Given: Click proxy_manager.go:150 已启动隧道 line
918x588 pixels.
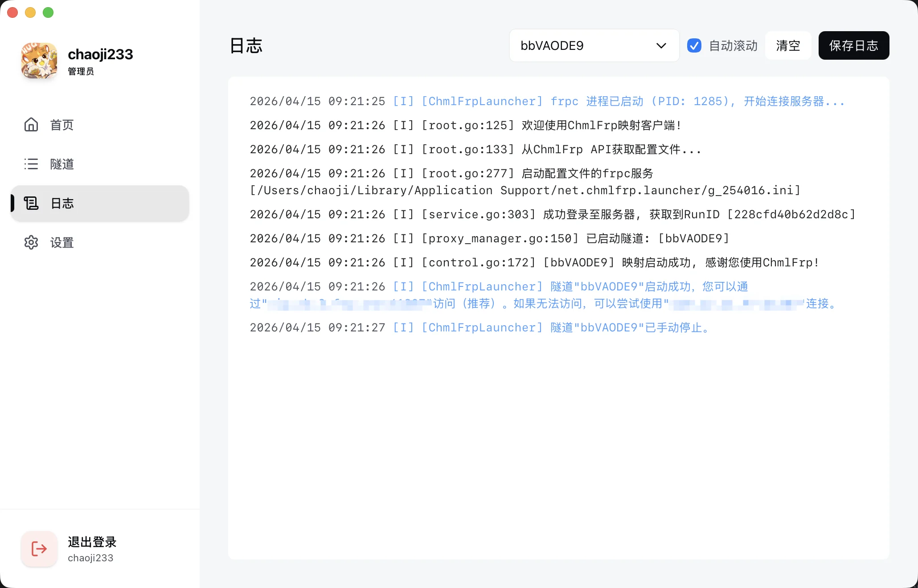Looking at the screenshot, I should (x=489, y=239).
